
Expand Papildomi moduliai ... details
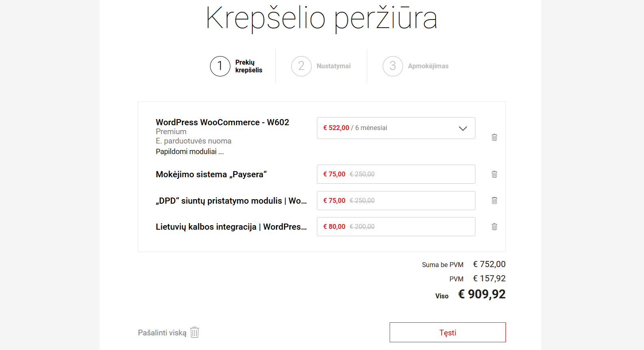[x=190, y=152]
